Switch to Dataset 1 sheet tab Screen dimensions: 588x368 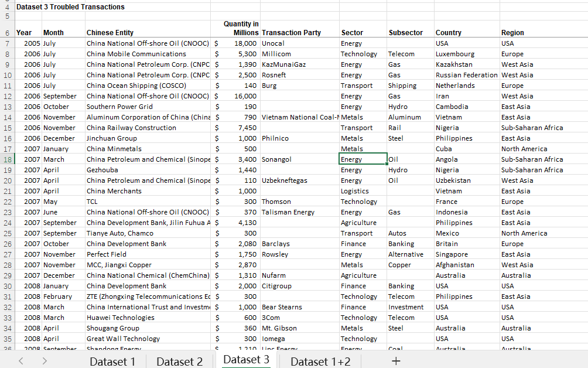tap(112, 362)
